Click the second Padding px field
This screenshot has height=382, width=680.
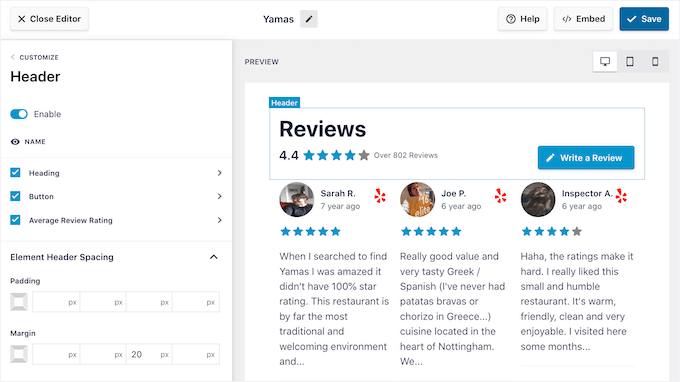click(102, 302)
